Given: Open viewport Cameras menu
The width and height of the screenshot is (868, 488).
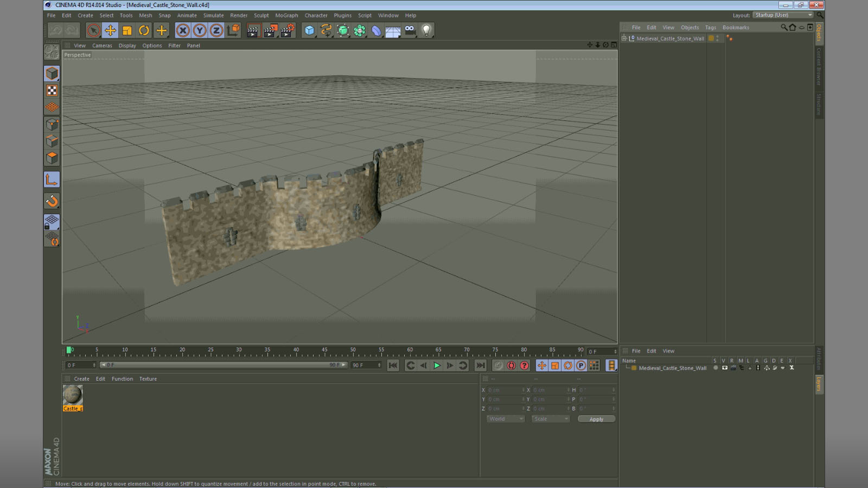Looking at the screenshot, I should 102,46.
